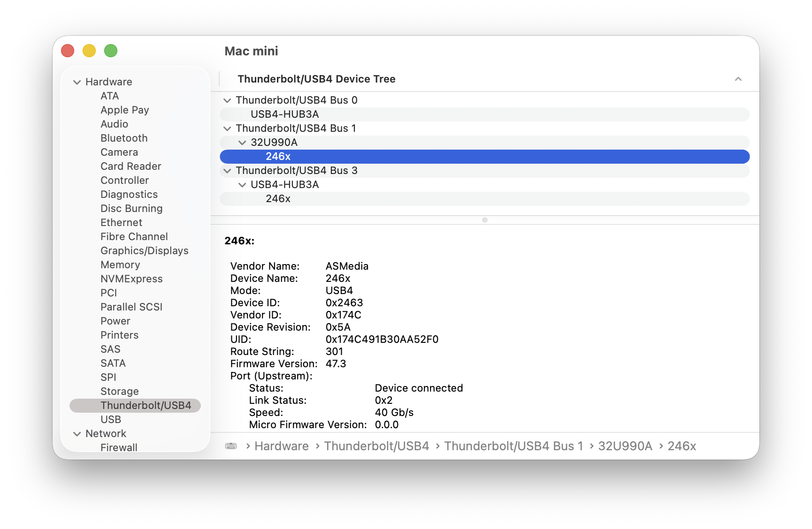The width and height of the screenshot is (812, 529).
Task: Select the 246x device under Bus 3
Action: point(277,198)
